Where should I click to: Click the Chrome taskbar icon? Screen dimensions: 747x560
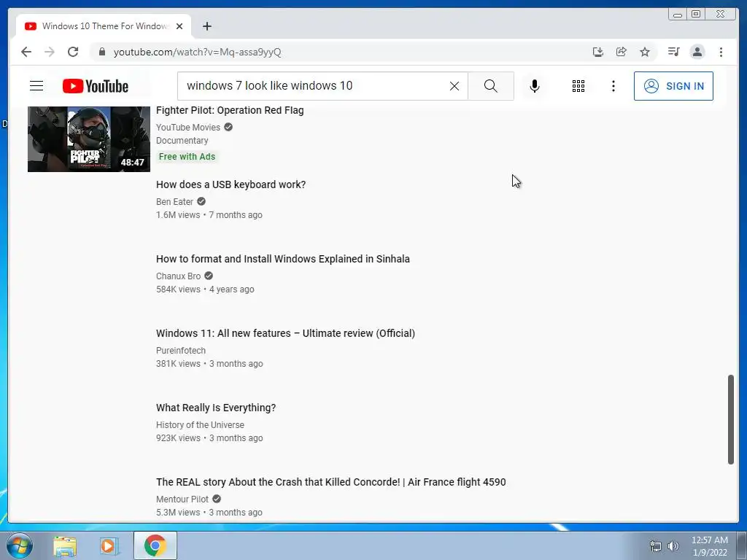(x=155, y=545)
